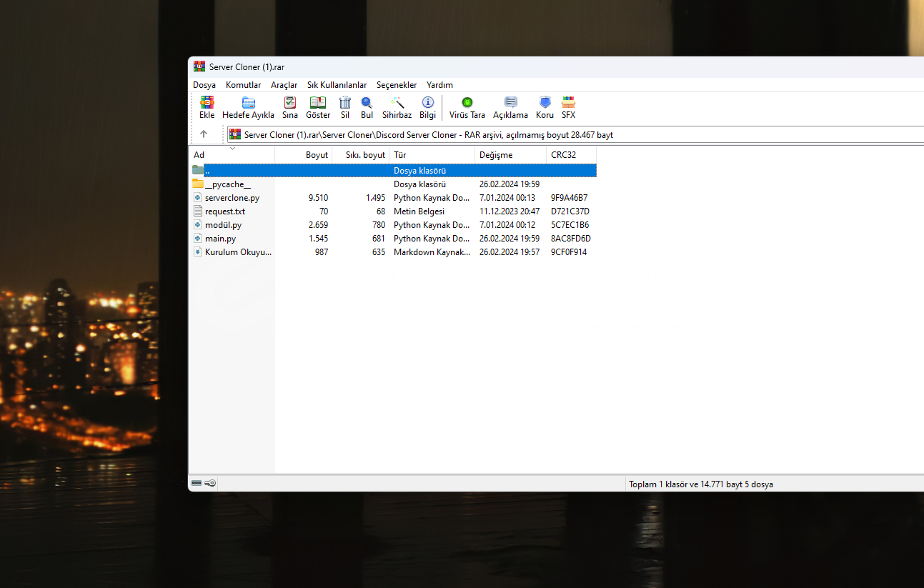Viewport: 924px width, 588px height.
Task: Select the serverclone.py file name
Action: (x=232, y=198)
